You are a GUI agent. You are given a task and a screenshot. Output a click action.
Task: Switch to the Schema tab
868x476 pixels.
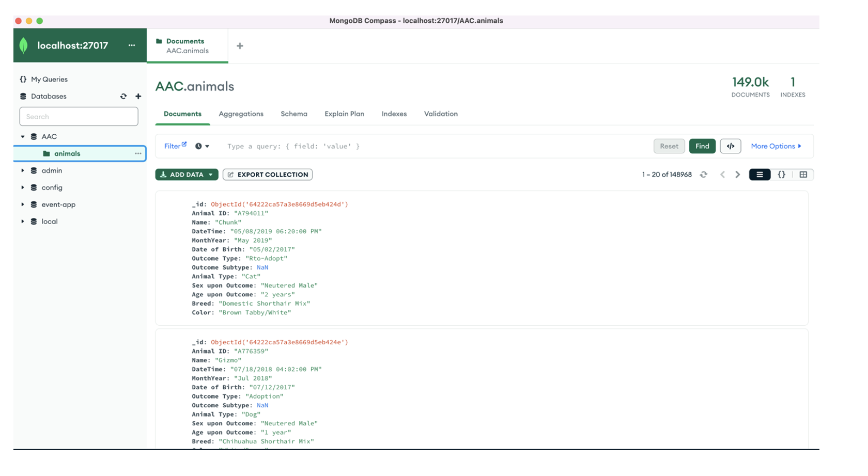coord(294,114)
